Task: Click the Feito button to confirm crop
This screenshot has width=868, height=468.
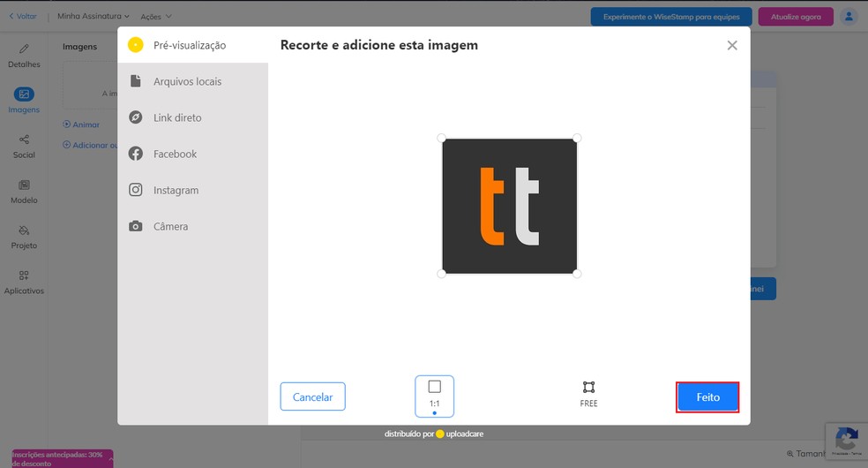Action: [707, 397]
